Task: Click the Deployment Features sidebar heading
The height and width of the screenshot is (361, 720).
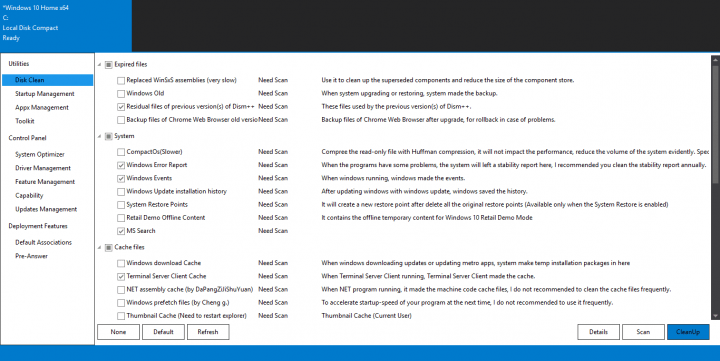Action: [38, 226]
